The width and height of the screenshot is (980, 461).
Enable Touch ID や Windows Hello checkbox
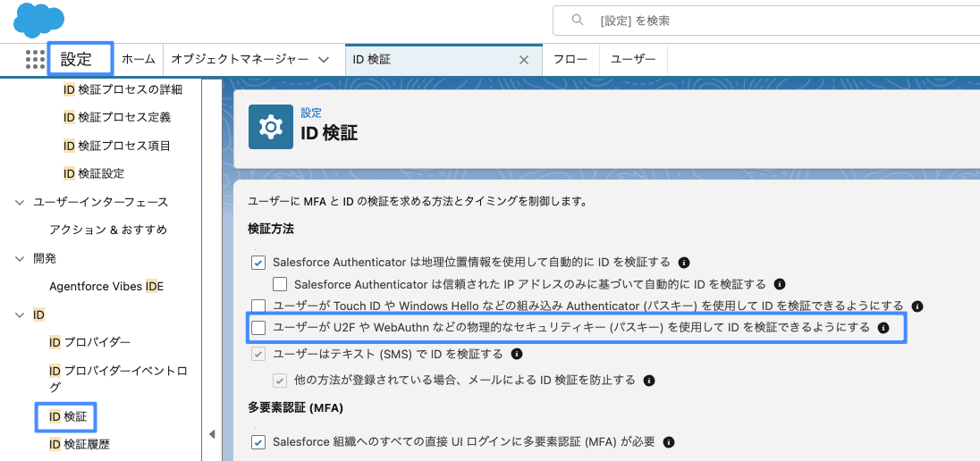click(258, 306)
